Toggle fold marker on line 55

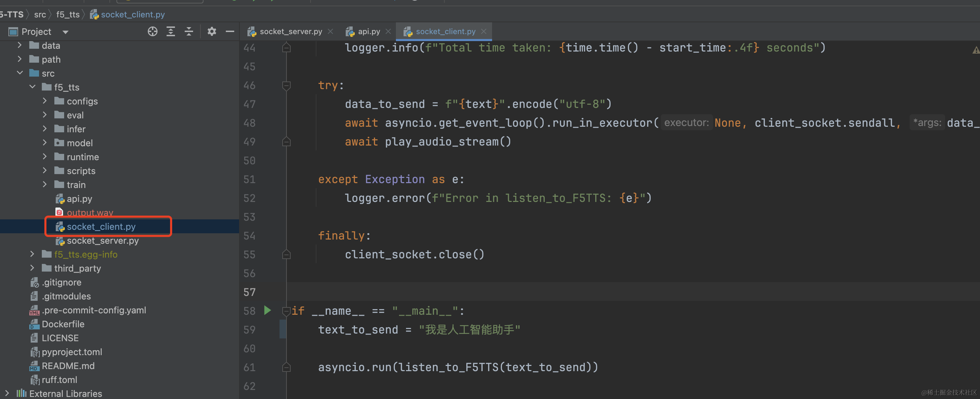pos(286,254)
